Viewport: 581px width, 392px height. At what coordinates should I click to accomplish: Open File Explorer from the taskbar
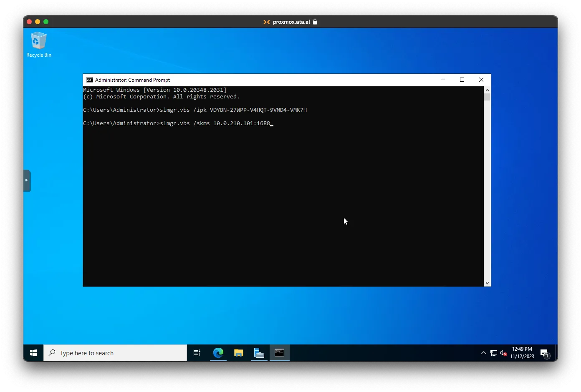(238, 353)
